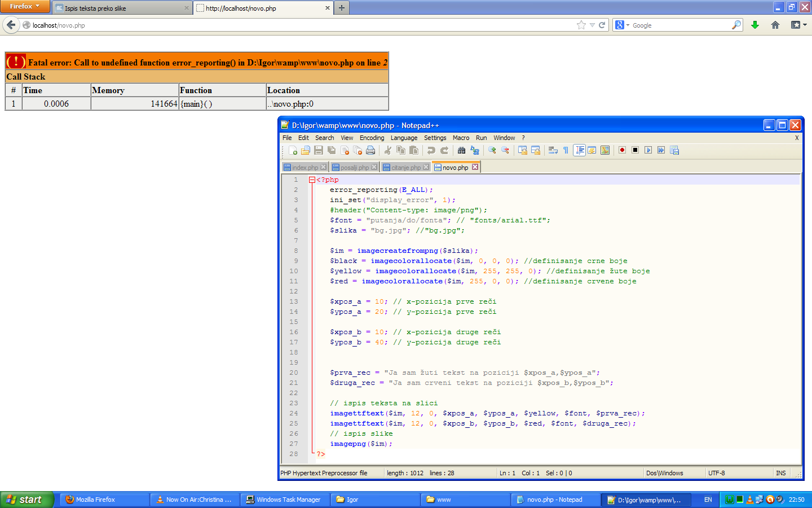The height and width of the screenshot is (508, 812).
Task: Click the Zoom In magnifier icon
Action: point(492,150)
